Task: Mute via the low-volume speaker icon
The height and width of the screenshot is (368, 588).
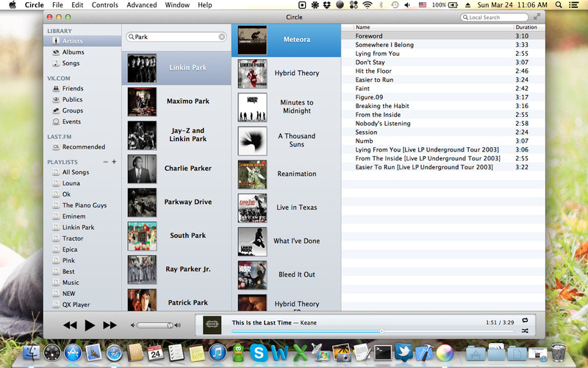Action: pyautogui.click(x=132, y=325)
